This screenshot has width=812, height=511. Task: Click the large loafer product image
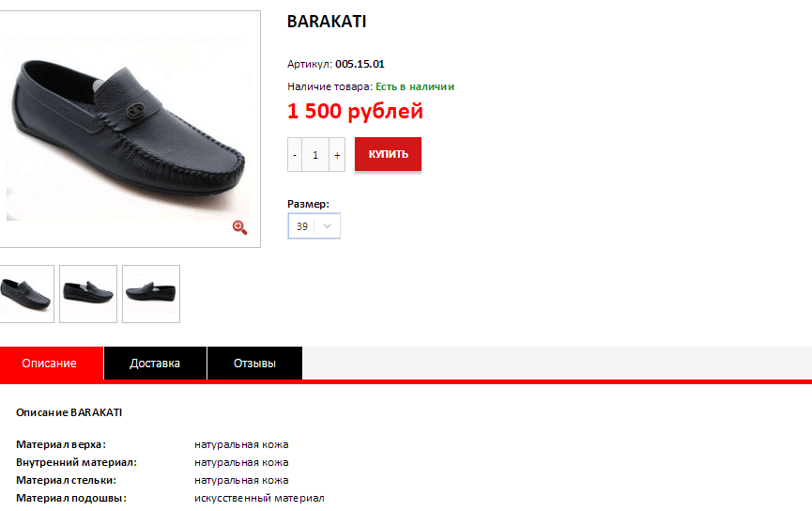tap(128, 129)
